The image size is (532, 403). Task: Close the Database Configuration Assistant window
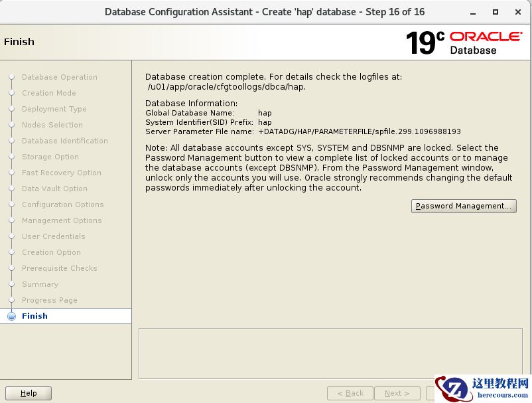tap(518, 12)
